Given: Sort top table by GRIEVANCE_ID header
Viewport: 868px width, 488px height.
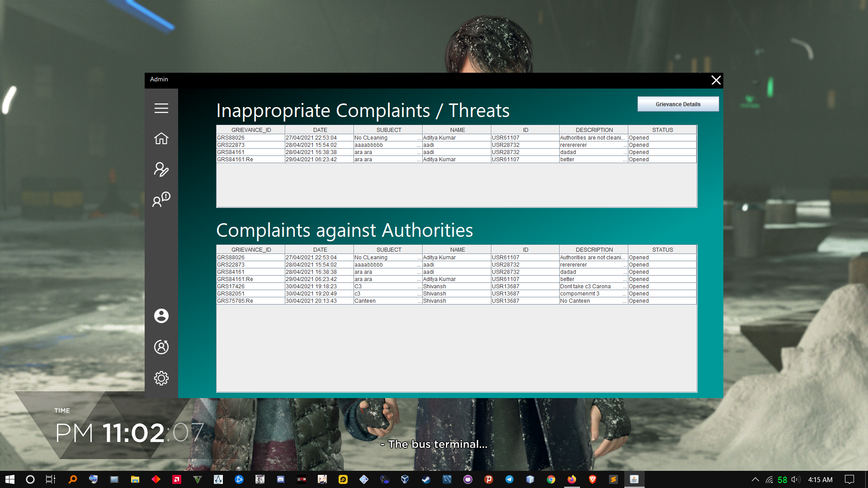Looking at the screenshot, I should (251, 130).
